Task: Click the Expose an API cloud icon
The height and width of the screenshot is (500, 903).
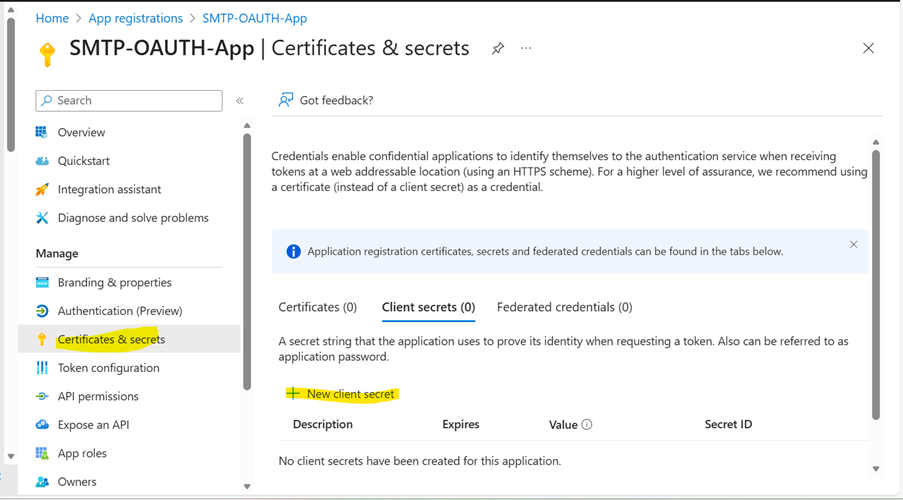Action: [42, 425]
